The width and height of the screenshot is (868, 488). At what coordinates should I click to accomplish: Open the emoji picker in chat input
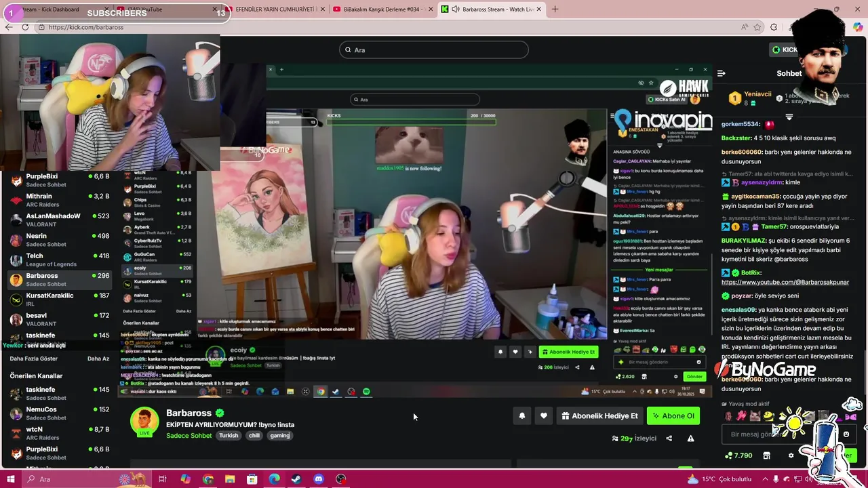coord(846,434)
